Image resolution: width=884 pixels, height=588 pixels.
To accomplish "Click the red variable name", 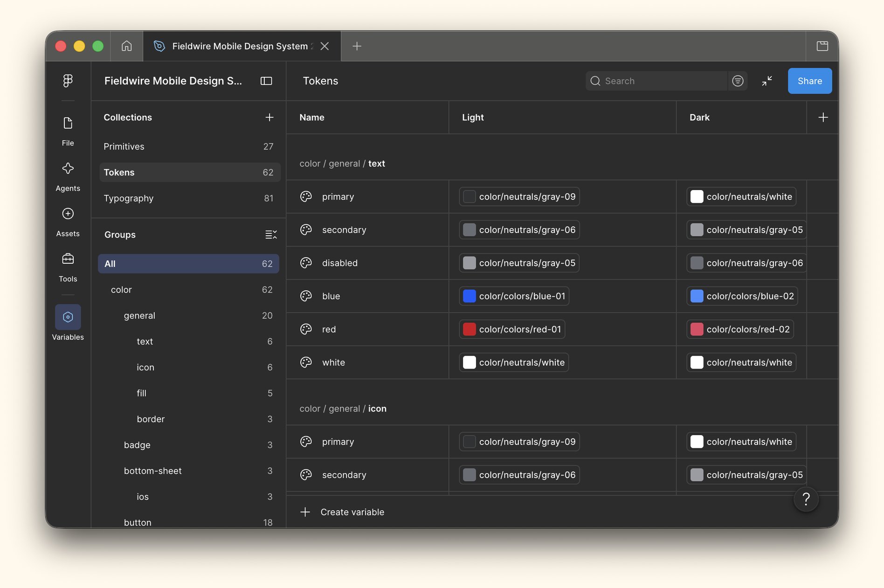I will coord(329,329).
